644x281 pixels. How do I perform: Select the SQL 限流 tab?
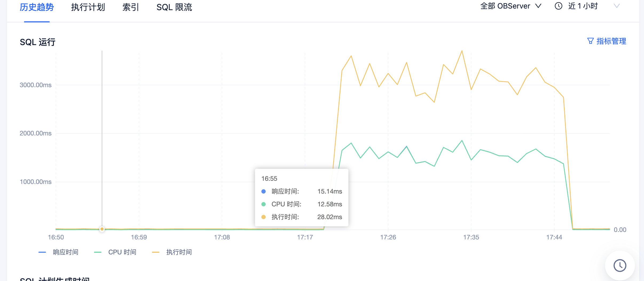(x=174, y=7)
